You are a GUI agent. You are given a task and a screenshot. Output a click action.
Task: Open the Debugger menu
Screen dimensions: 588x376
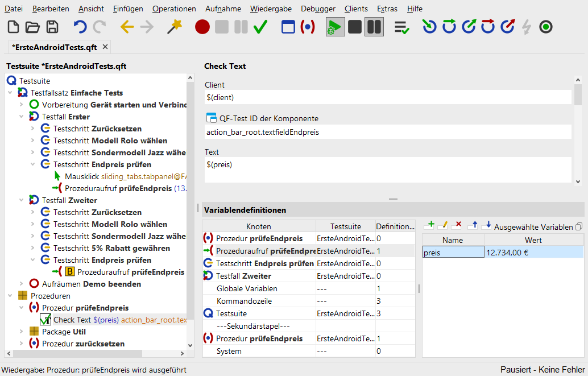pos(317,9)
